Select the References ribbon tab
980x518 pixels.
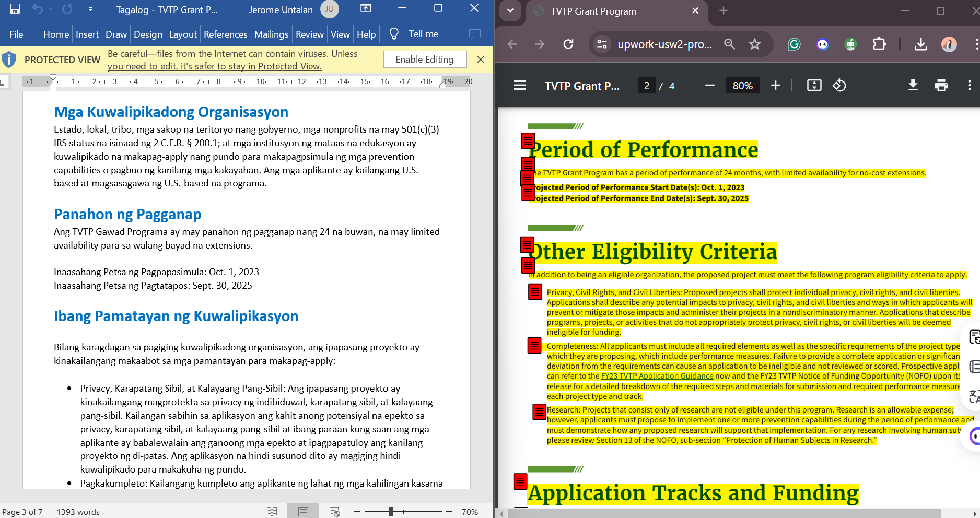tap(225, 34)
